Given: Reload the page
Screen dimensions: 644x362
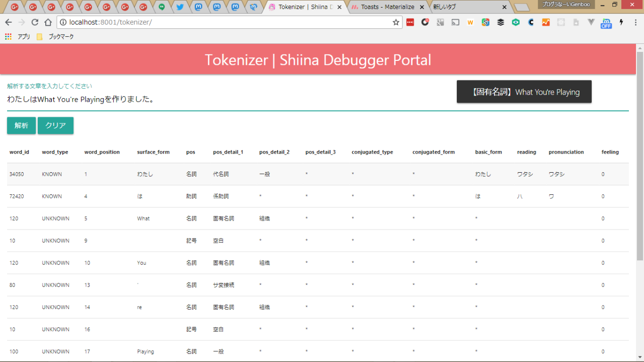Looking at the screenshot, I should point(35,22).
